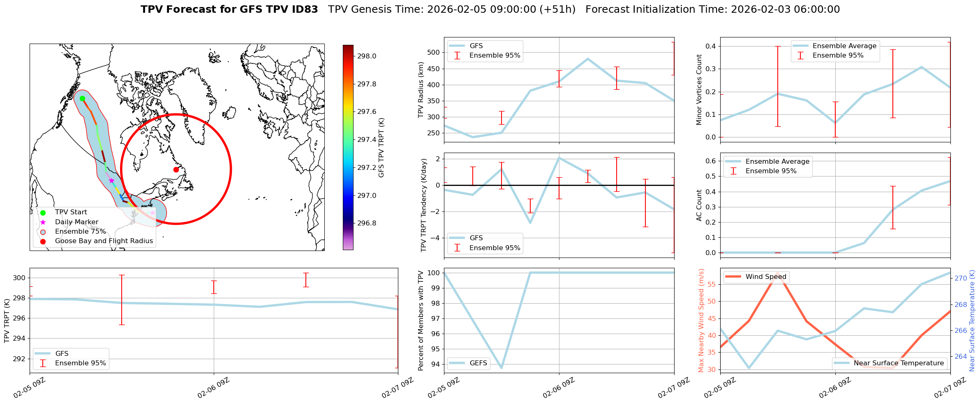980x404 pixels.
Task: Click the Ensemble Average line in AC Count legend
Action: pyautogui.click(x=733, y=162)
